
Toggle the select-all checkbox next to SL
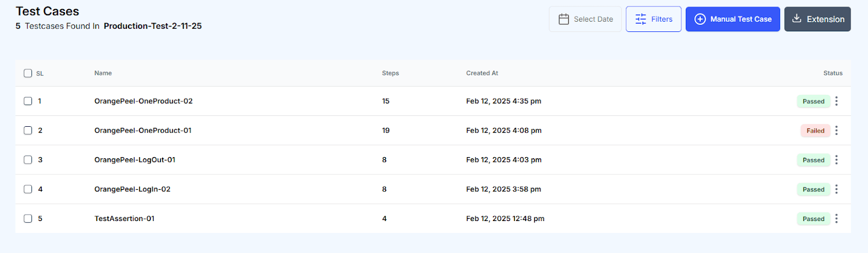28,73
